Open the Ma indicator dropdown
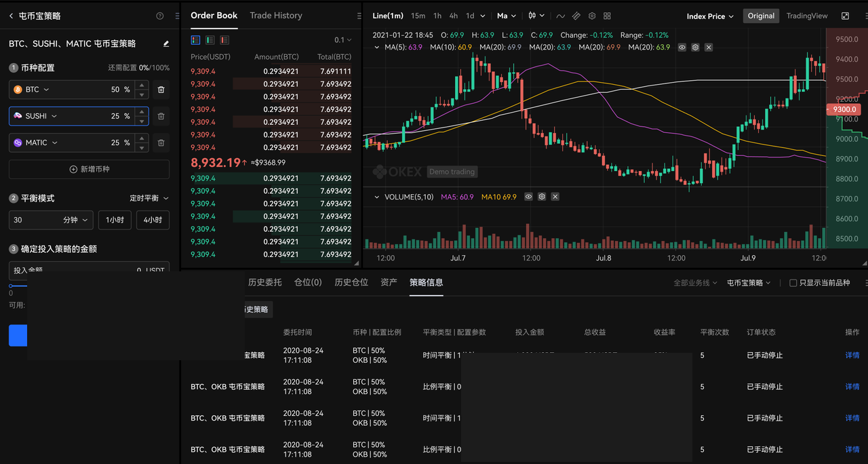868x464 pixels. tap(506, 16)
